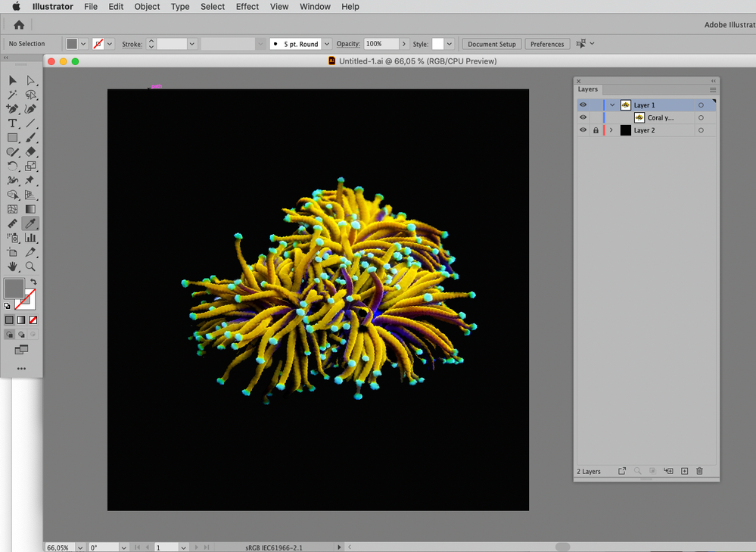Choose the Column Graph tool
The height and width of the screenshot is (552, 756).
[x=30, y=238]
